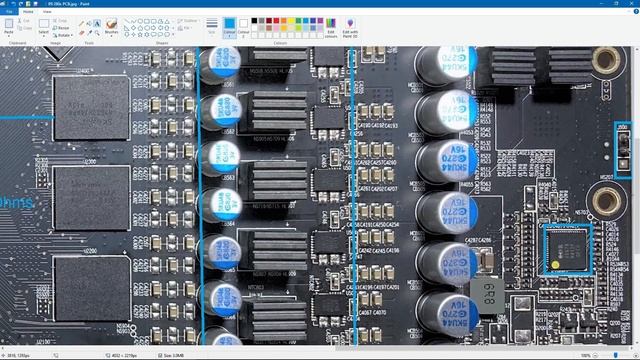640x360 pixels.
Task: Pick the black colour swatch
Action: click(x=254, y=21)
